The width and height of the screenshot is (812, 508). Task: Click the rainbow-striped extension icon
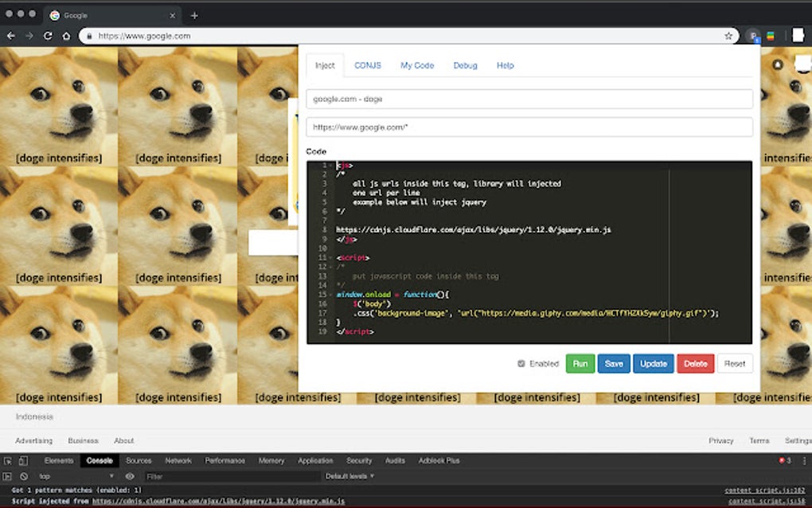pyautogui.click(x=771, y=36)
